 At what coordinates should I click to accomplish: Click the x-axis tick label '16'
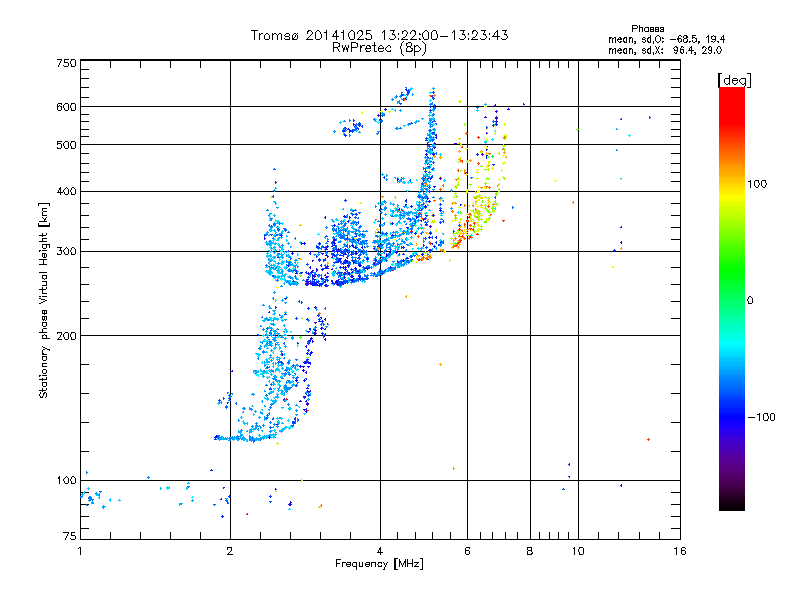[x=680, y=551]
